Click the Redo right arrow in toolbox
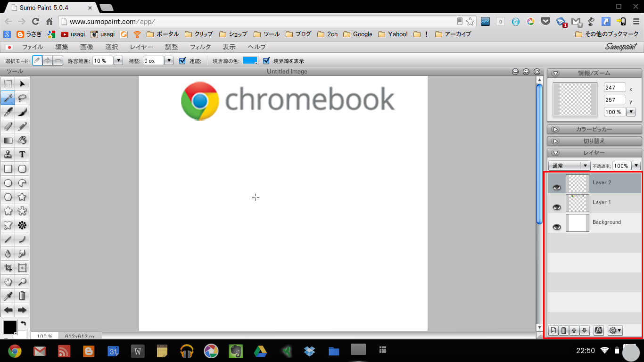Screen dimensions: 644x362 pos(22,310)
